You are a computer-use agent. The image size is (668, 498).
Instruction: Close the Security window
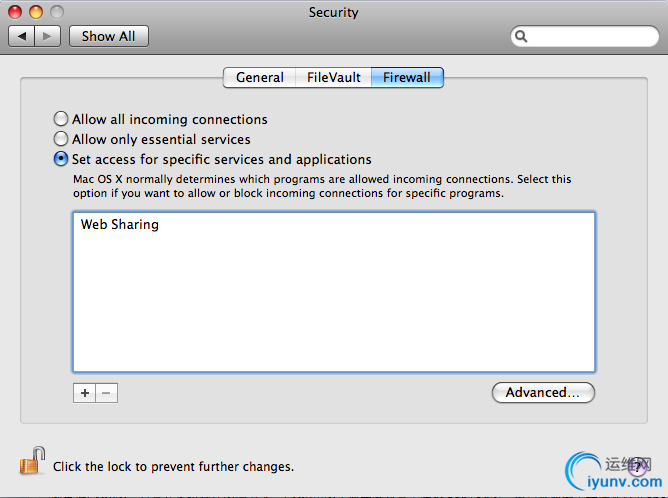click(17, 12)
